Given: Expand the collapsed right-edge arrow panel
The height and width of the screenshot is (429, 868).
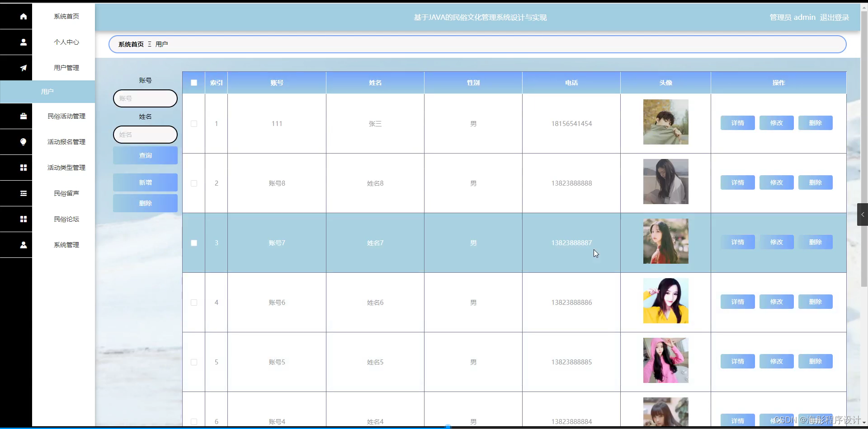Looking at the screenshot, I should pyautogui.click(x=863, y=214).
